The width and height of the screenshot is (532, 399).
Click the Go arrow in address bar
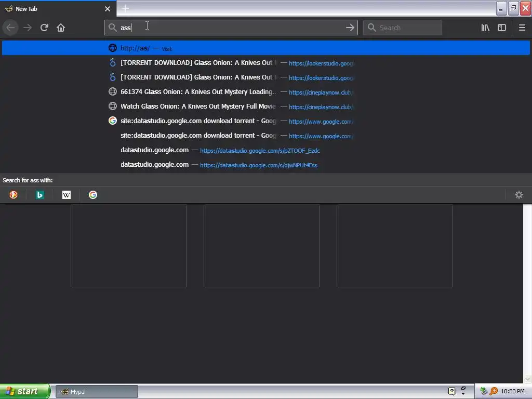(350, 28)
